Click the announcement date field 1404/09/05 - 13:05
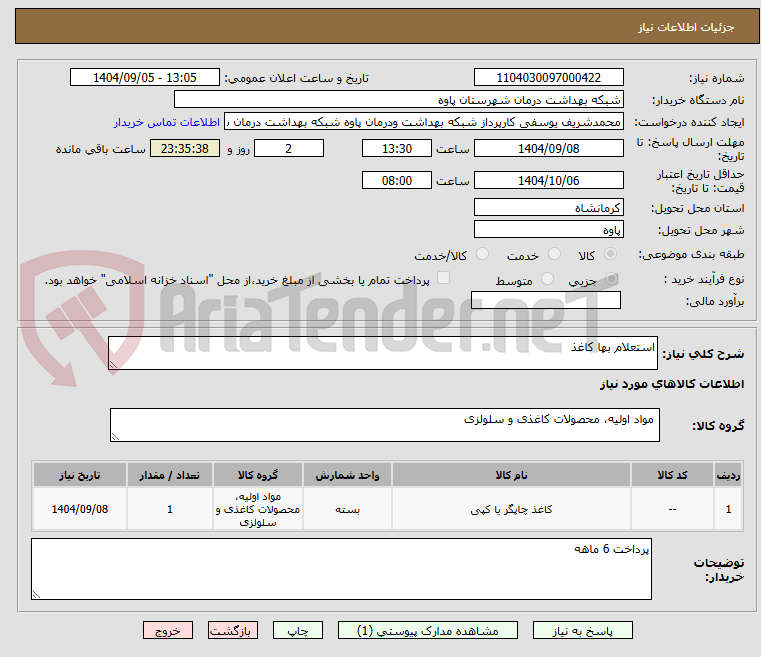Image resolution: width=761 pixels, height=657 pixels. pos(145,78)
